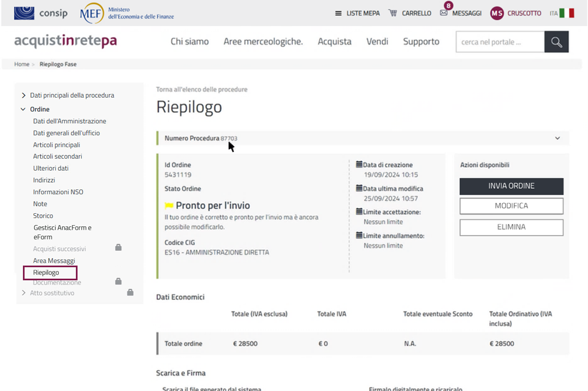Click the MS user avatar icon

tap(496, 13)
